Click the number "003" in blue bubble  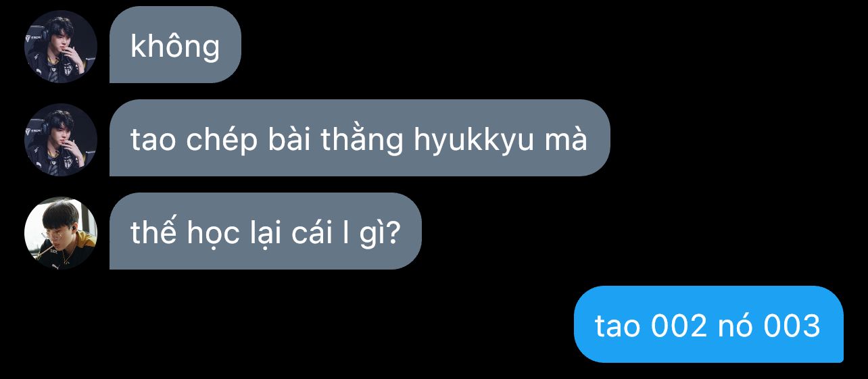click(792, 326)
